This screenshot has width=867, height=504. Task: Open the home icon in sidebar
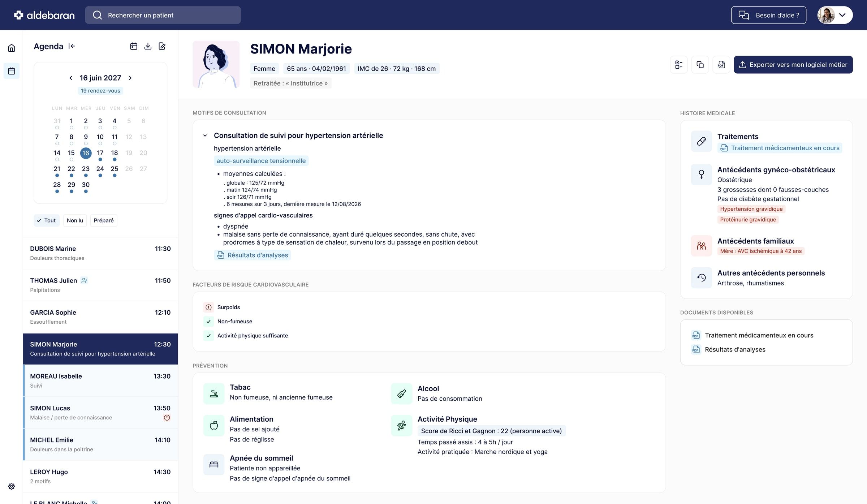[x=12, y=48]
